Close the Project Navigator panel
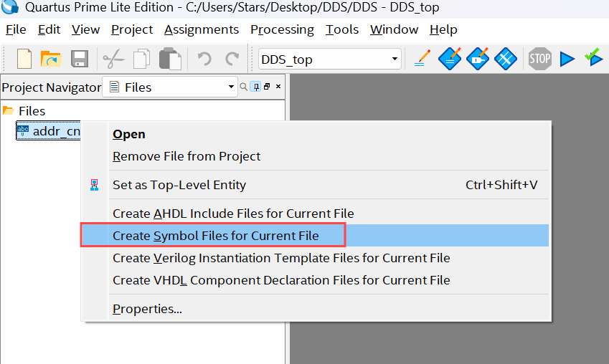This screenshot has width=609, height=364. (278, 86)
